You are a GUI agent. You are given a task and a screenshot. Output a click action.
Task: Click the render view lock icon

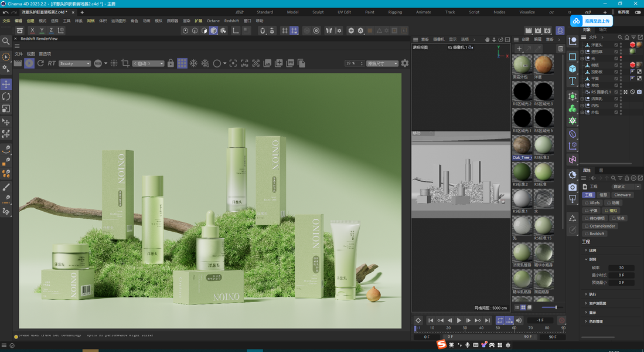coord(171,63)
